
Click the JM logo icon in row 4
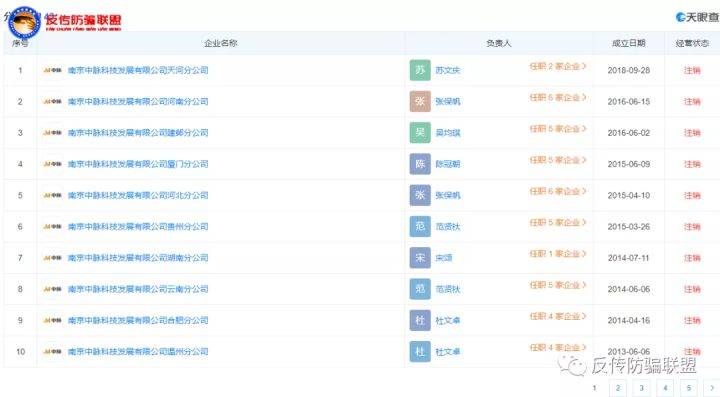(52, 164)
